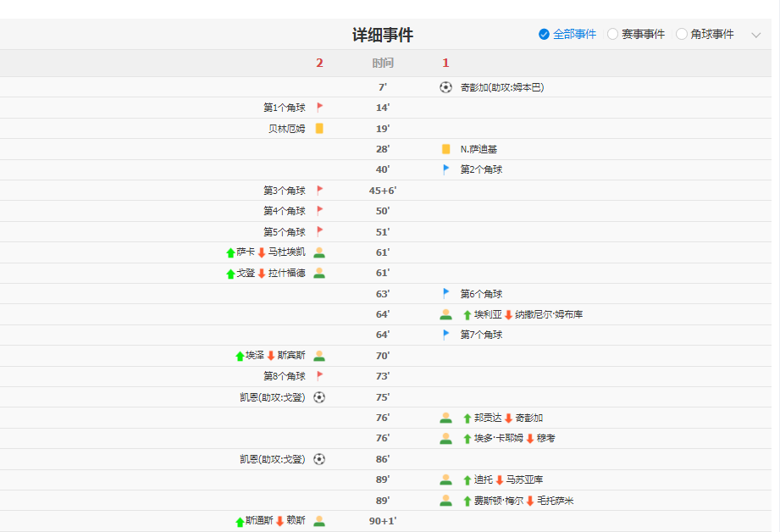Click the text 第2个角球

(x=481, y=169)
